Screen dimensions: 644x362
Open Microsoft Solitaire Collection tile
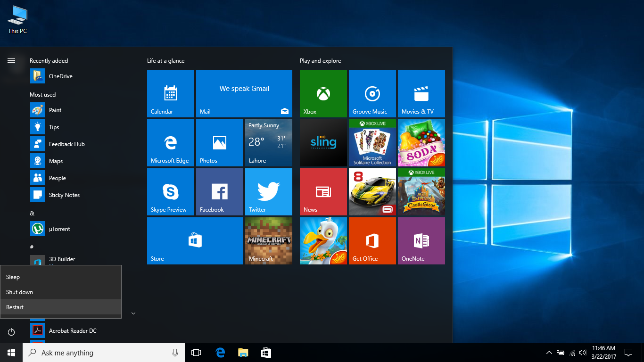click(x=372, y=143)
